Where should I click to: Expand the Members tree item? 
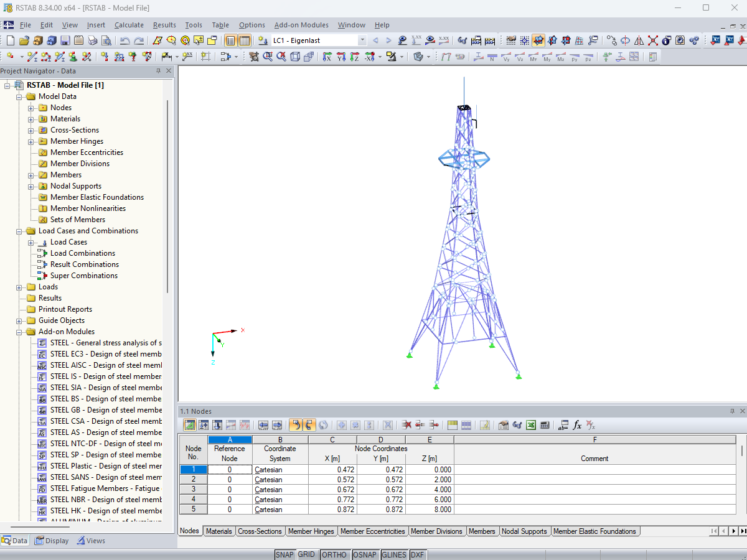coord(31,175)
